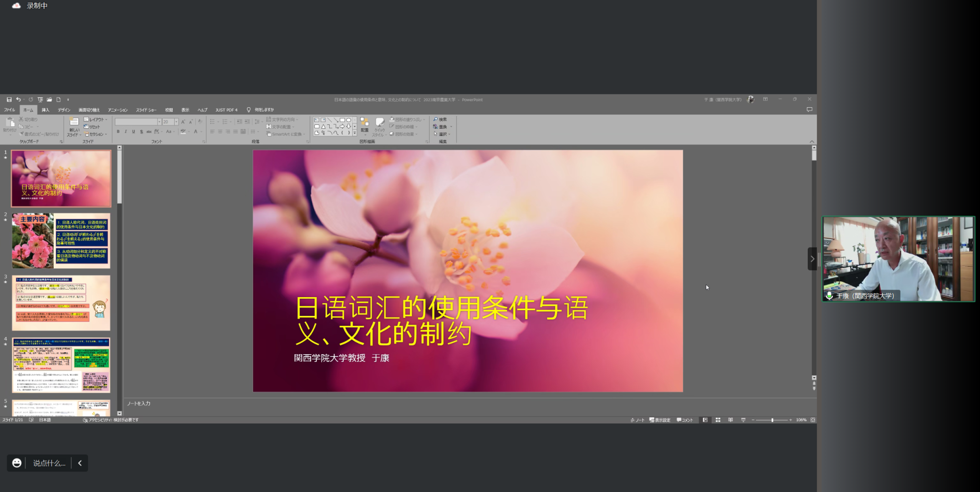The width and height of the screenshot is (980, 492).
Task: Open Slide Sorter view in status bar
Action: 718,420
